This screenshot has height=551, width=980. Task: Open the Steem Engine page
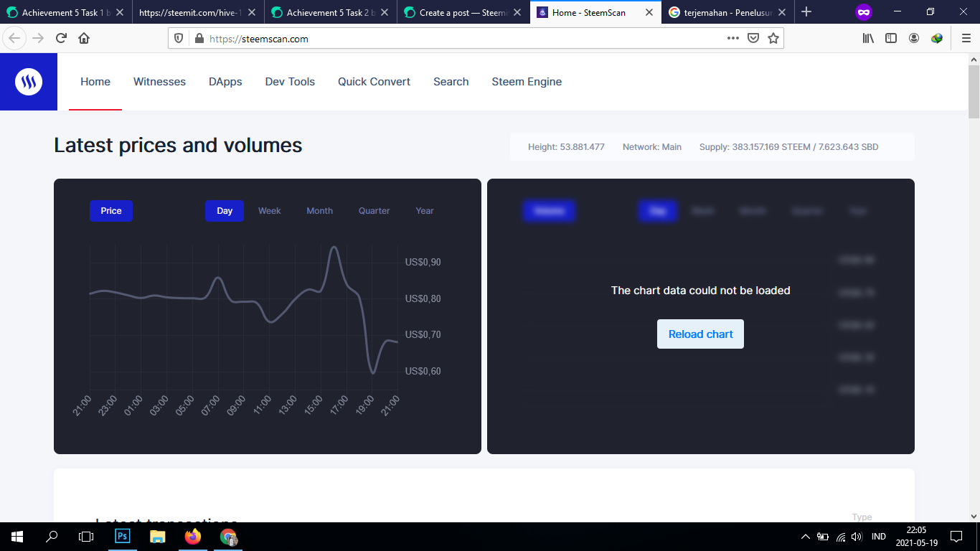pos(527,82)
